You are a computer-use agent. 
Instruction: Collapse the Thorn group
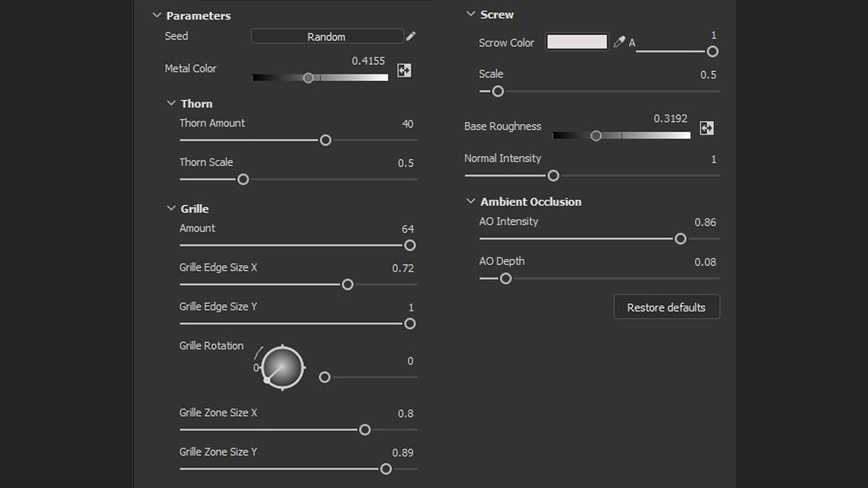pyautogui.click(x=171, y=103)
